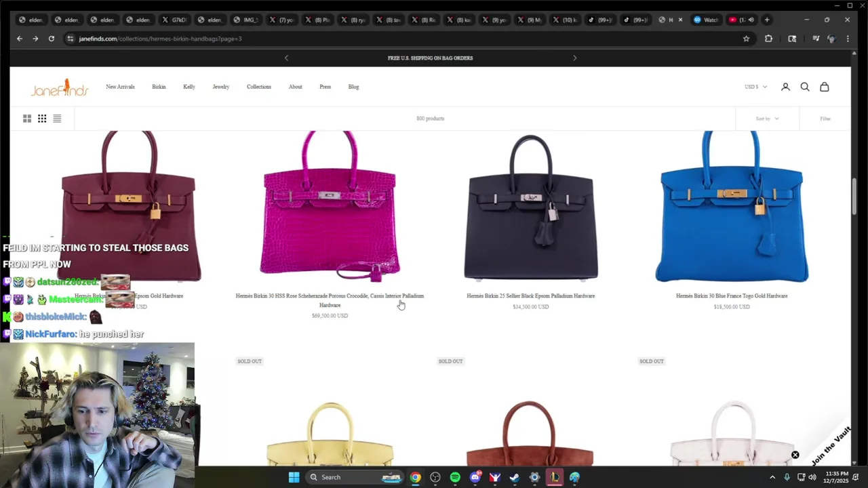Switch to small dense grid view
This screenshot has width=868, height=488.
pyautogui.click(x=42, y=119)
